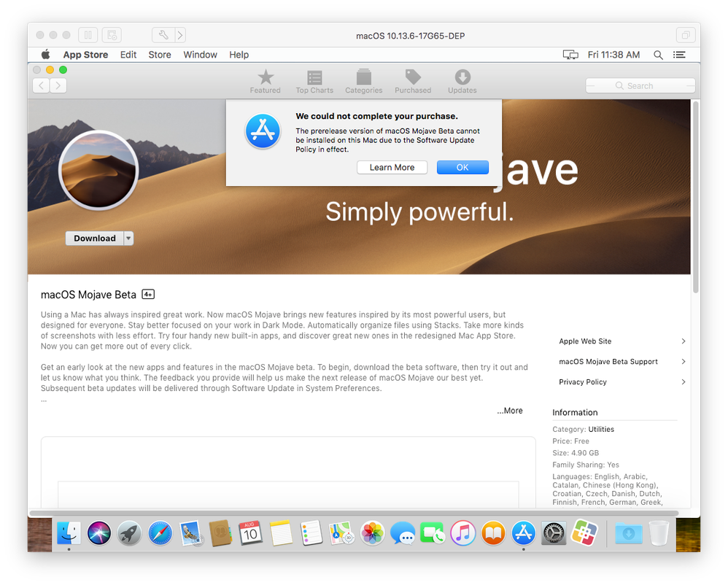The width and height of the screenshot is (728, 585).
Task: Open FaceTime from the Dock
Action: click(x=433, y=532)
